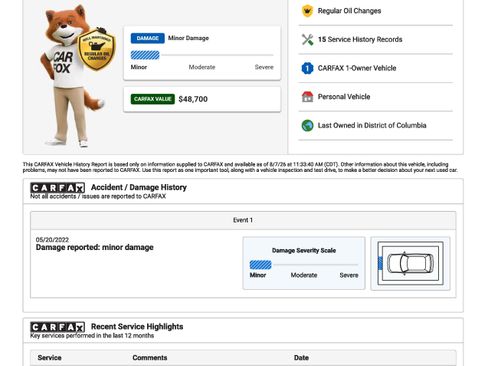Click the Recent Service Highlights heading
This screenshot has height=366, width=488.
tap(137, 327)
